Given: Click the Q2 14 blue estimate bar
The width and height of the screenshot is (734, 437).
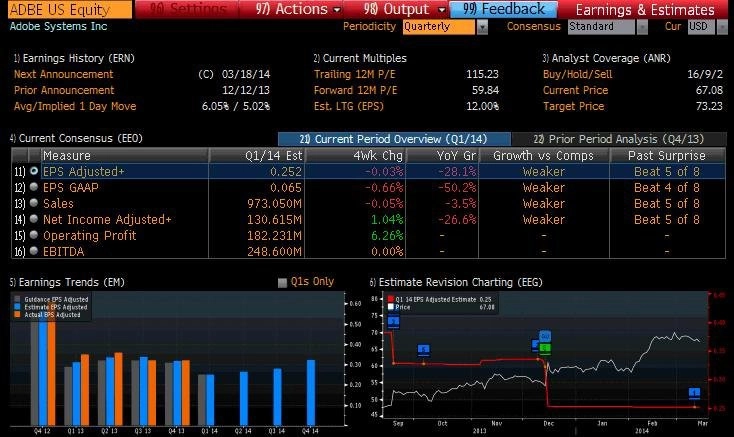Looking at the screenshot, I should 244,398.
